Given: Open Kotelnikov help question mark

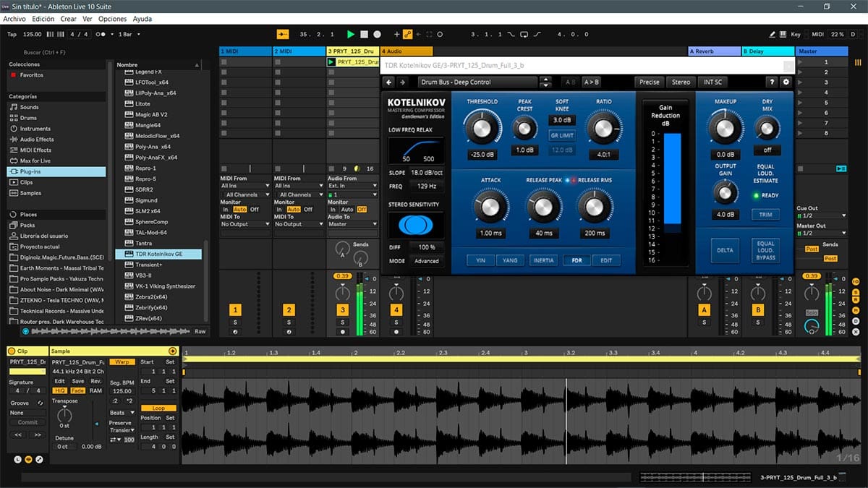Looking at the screenshot, I should [773, 82].
